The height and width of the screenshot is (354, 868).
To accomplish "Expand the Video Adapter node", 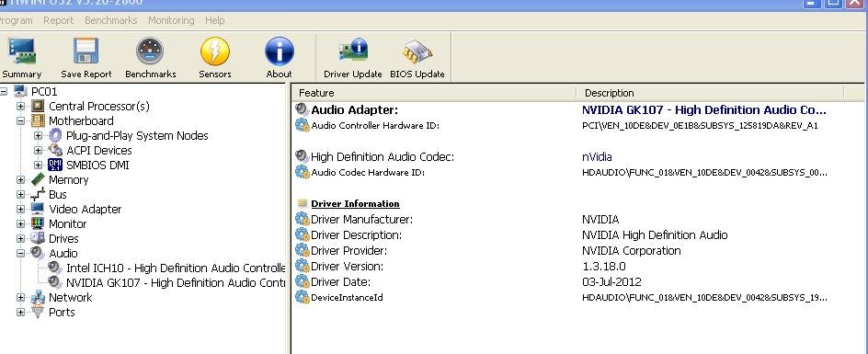I will [20, 209].
